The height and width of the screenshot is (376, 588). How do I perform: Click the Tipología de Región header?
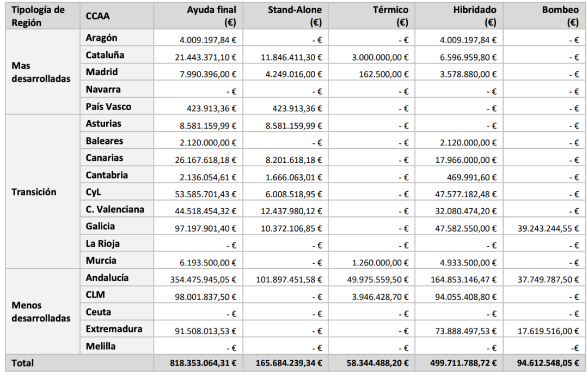coord(38,16)
